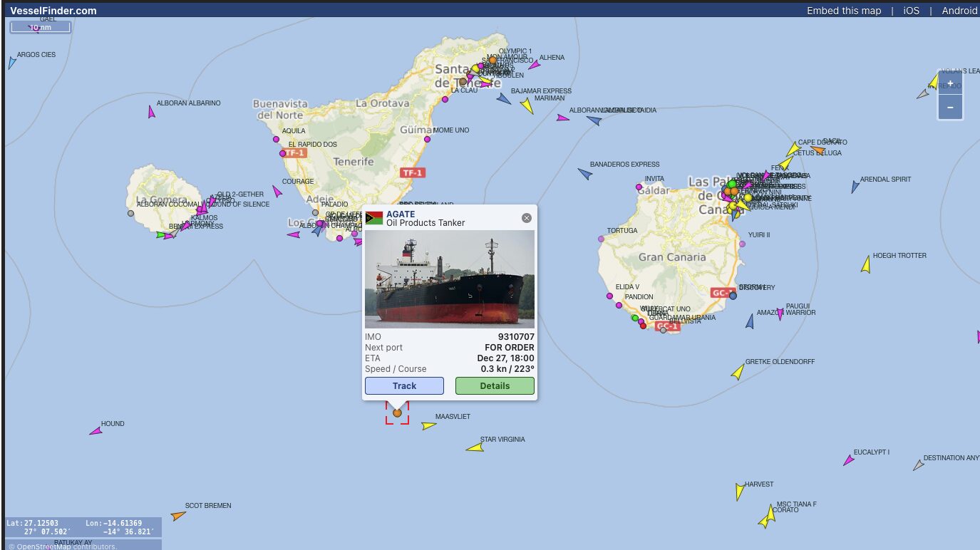Click the ALBORAN ALBARINO ship arrow
980x550 pixels.
[x=151, y=111]
